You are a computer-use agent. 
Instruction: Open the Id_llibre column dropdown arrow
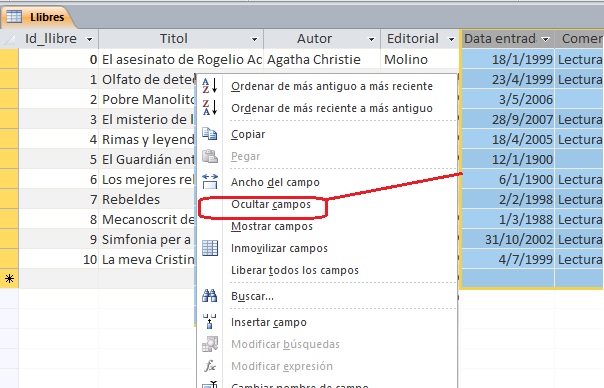click(x=90, y=39)
